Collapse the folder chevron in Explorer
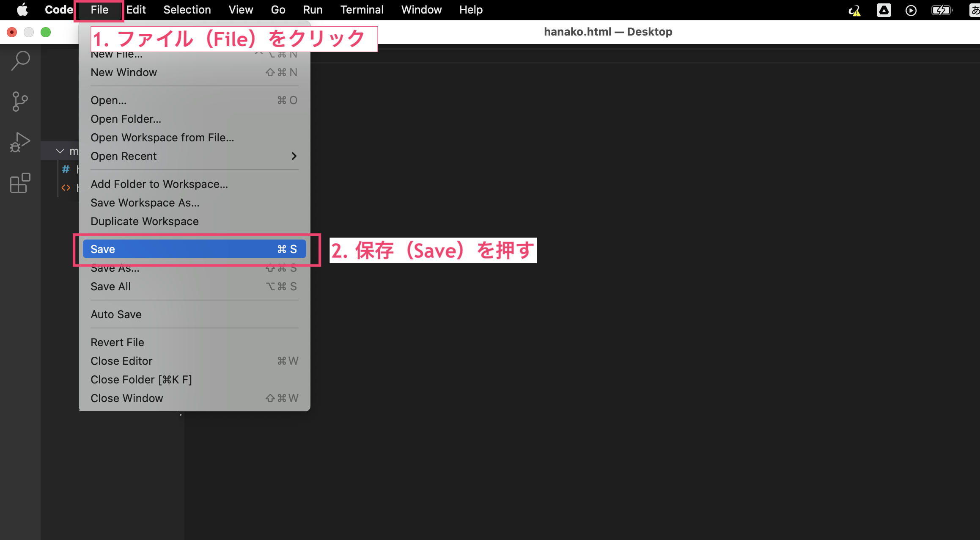 tap(60, 151)
